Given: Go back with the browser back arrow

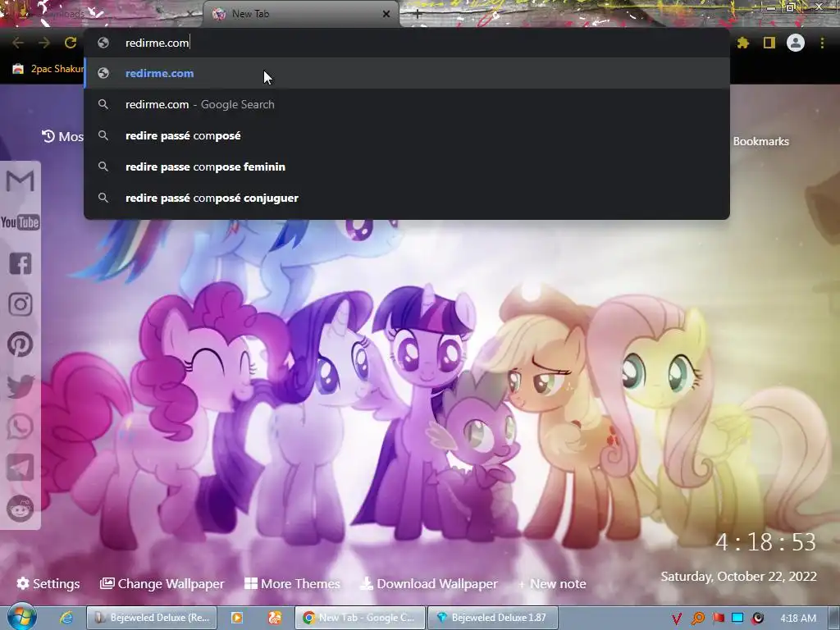Looking at the screenshot, I should [x=18, y=43].
